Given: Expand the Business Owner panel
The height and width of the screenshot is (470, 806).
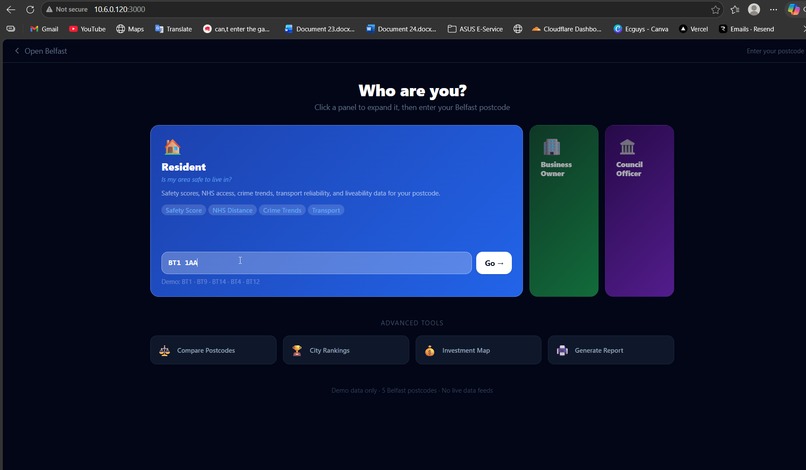Looking at the screenshot, I should tap(564, 210).
